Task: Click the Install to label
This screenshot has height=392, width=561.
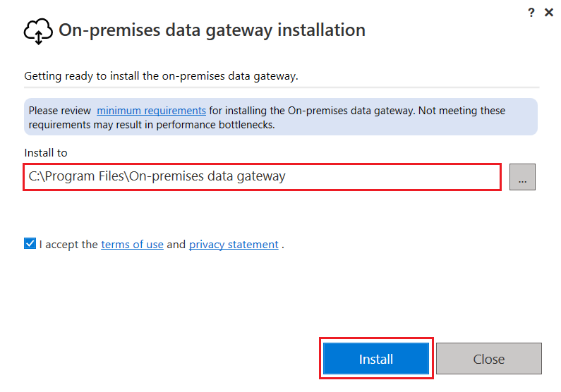Action: [x=46, y=152]
